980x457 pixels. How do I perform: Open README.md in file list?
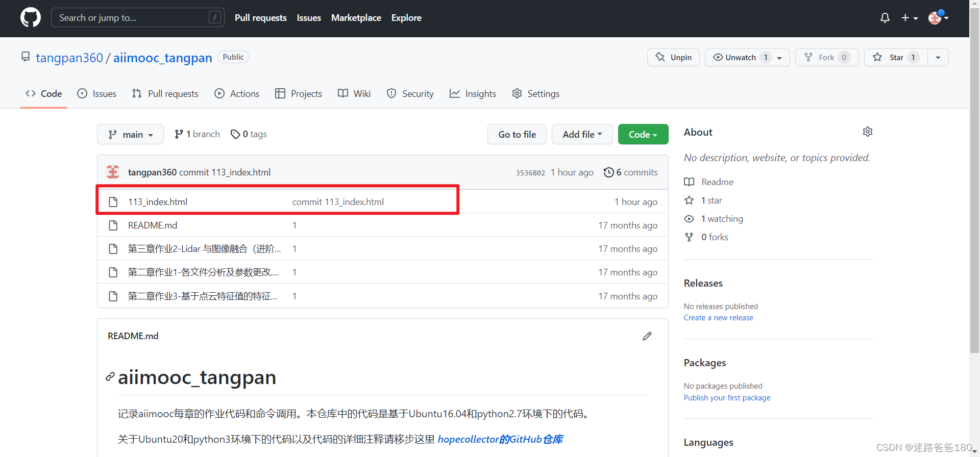(x=153, y=225)
